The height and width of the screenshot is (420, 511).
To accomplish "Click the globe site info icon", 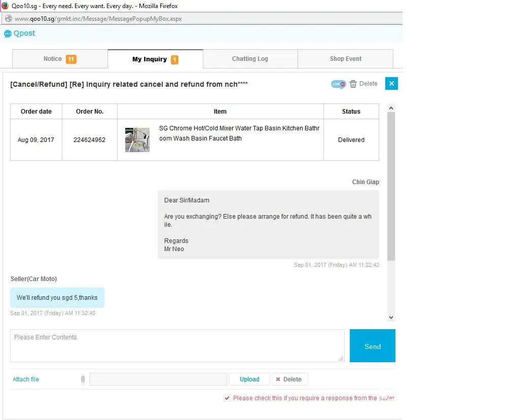I will pyautogui.click(x=9, y=19).
